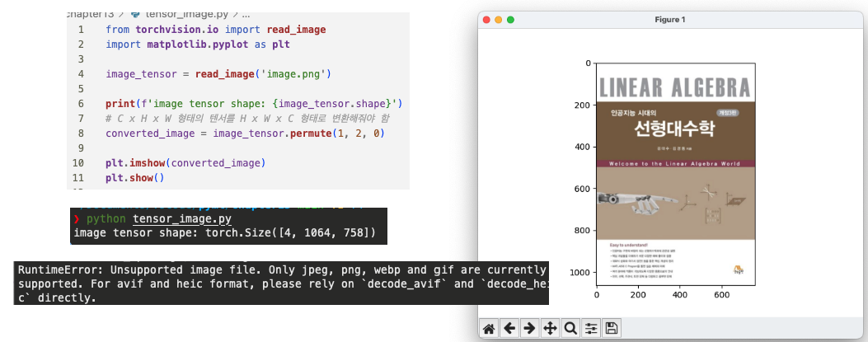Image resolution: width=868 pixels, height=342 pixels.
Task: Open the Configure subplots sliders icon
Action: tap(590, 329)
